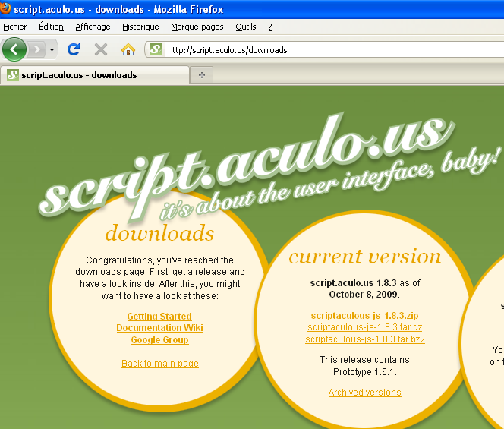The width and height of the screenshot is (504, 429).
Task: Click the Firefox logo in the title bar
Action: point(6,8)
